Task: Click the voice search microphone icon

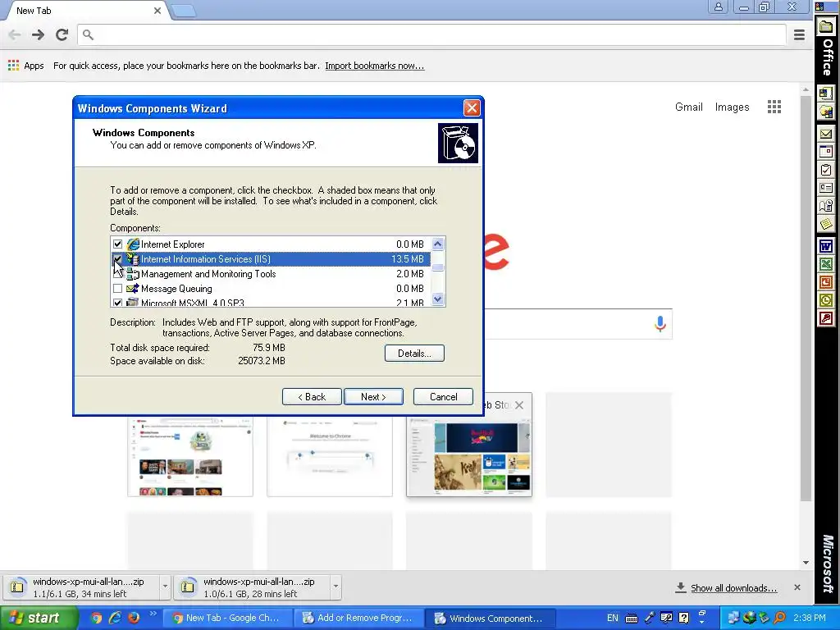Action: pos(660,323)
